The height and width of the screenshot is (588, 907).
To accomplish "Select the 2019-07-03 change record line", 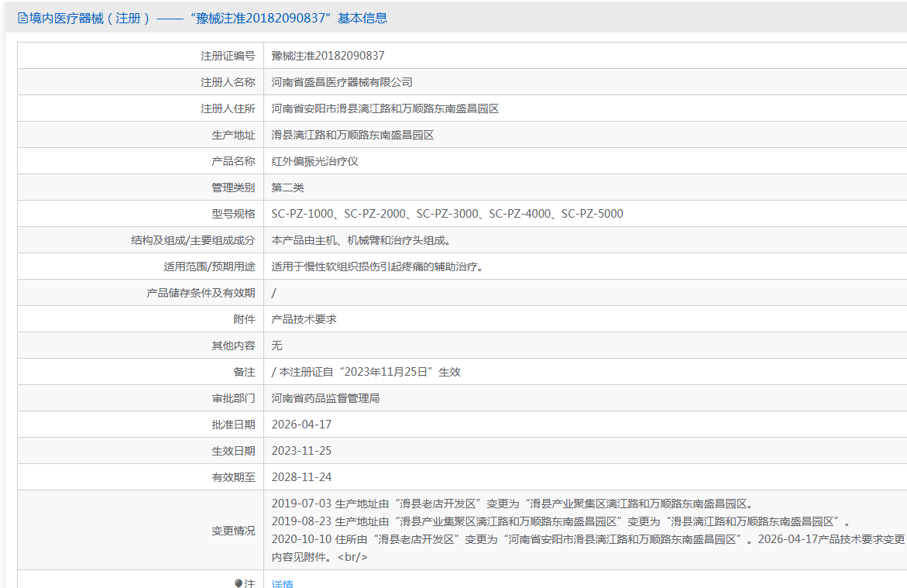I will pyautogui.click(x=512, y=504).
